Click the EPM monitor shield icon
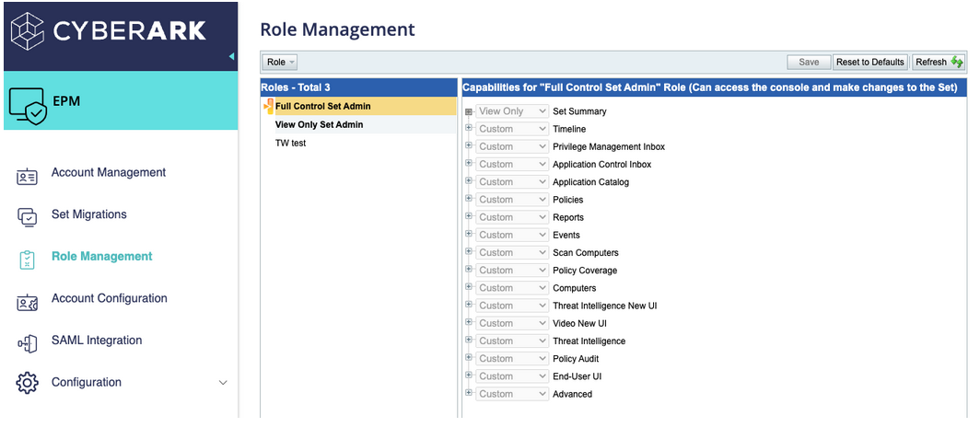980x439 pixels. point(27,106)
